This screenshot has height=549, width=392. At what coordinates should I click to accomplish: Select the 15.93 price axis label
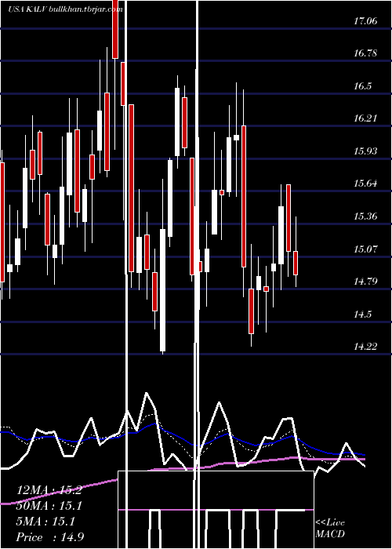[x=365, y=151]
